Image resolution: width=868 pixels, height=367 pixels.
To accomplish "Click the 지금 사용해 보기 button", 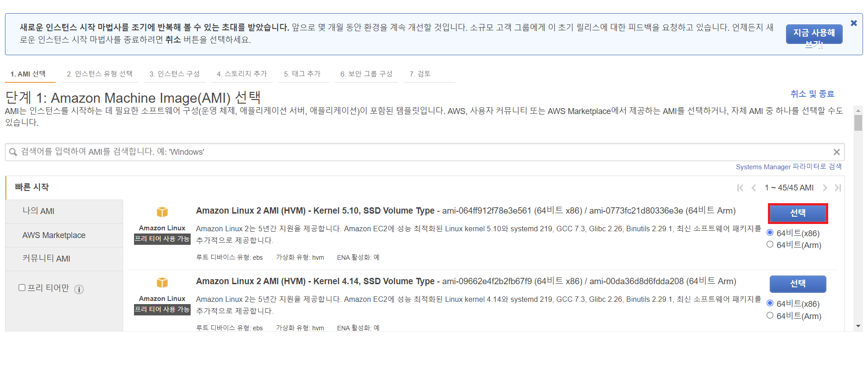I will click(814, 34).
